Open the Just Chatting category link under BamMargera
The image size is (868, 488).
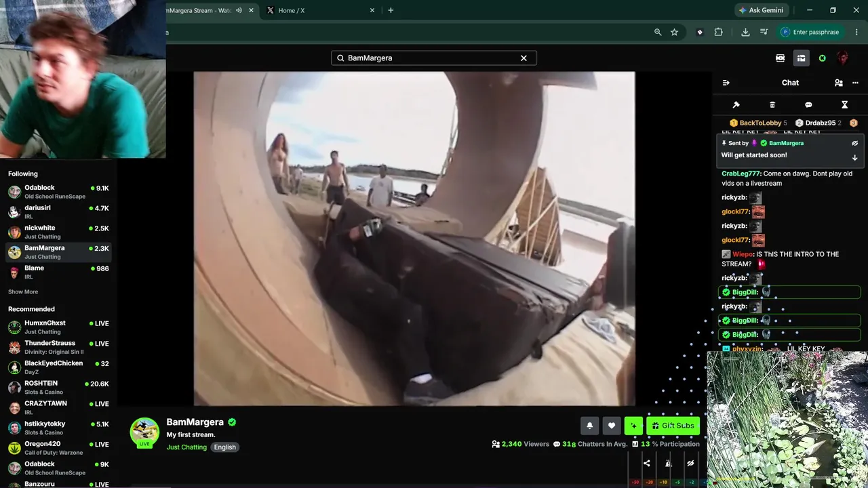coord(186,447)
